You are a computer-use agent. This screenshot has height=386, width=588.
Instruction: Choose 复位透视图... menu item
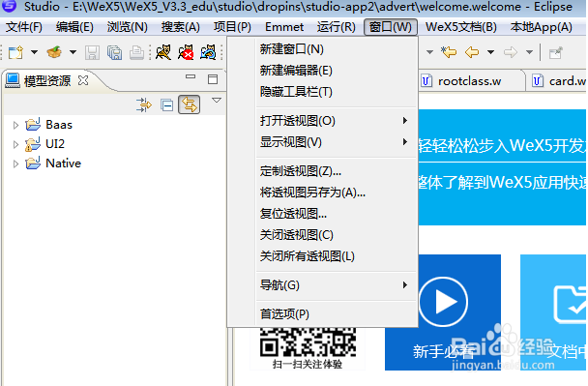[322, 214]
